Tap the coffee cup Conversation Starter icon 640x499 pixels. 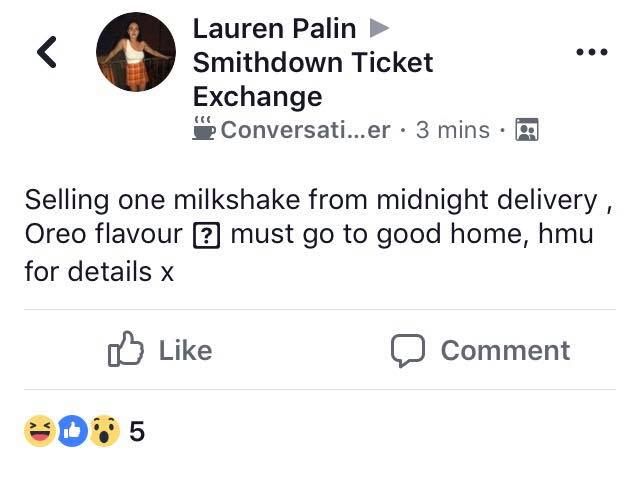click(203, 129)
